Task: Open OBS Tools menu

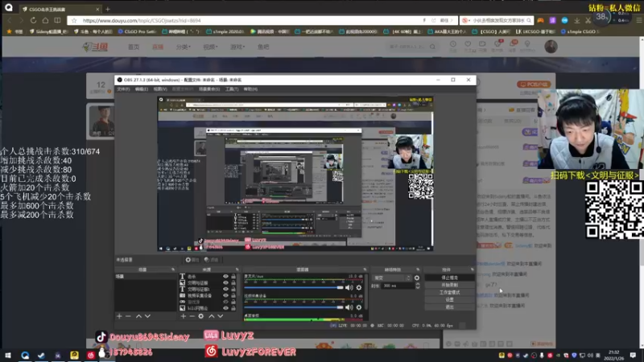Action: [232, 89]
